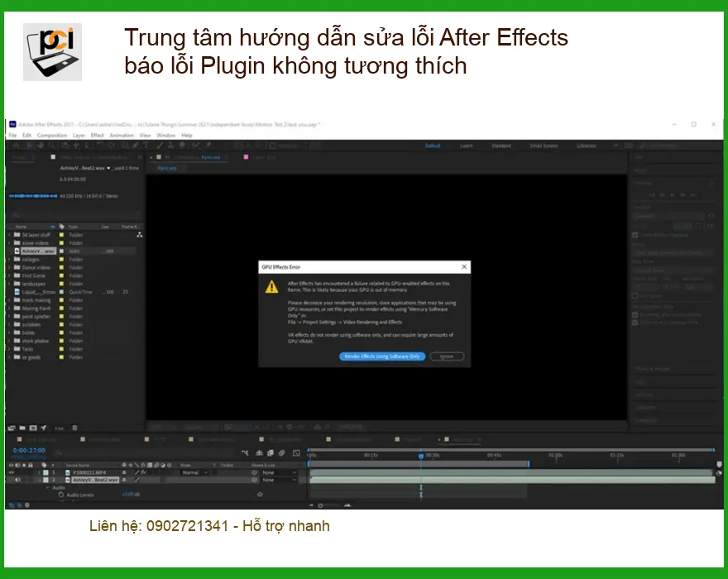This screenshot has height=579, width=728.
Task: Select the Puppet Pin tool
Action: (x=208, y=146)
